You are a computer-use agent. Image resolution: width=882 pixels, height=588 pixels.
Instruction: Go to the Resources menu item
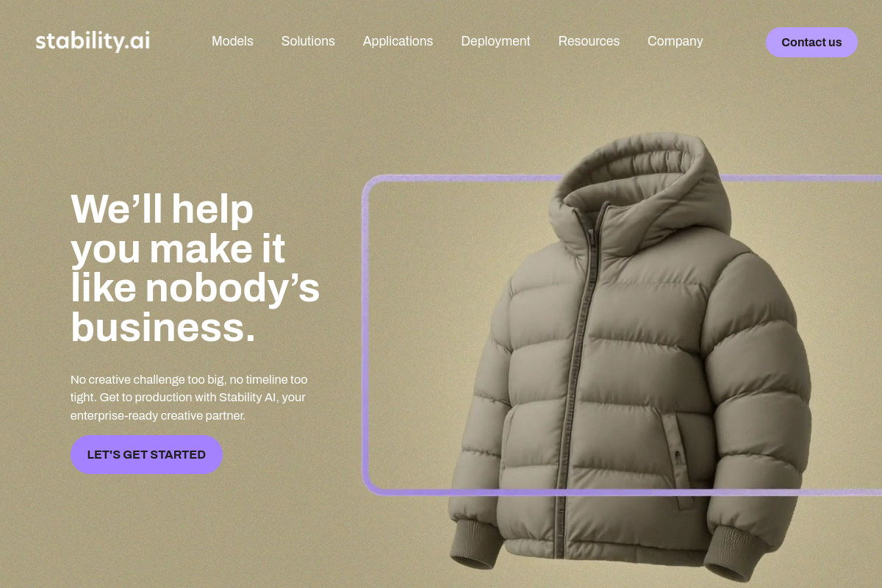[x=589, y=41]
